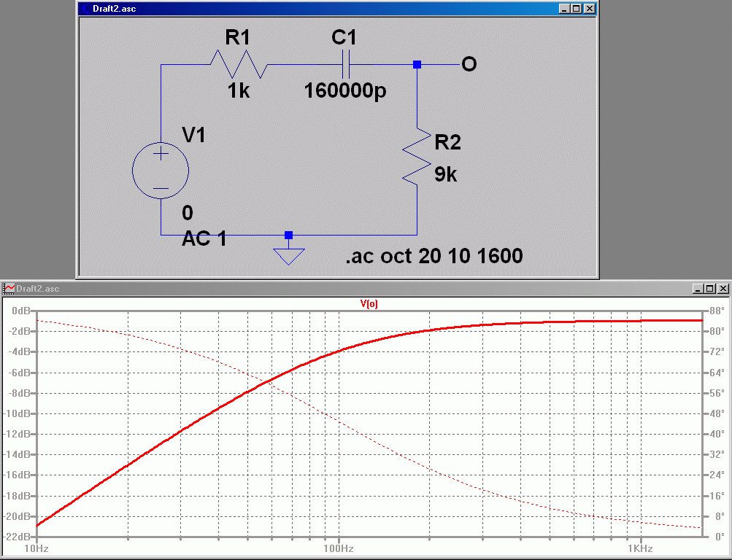
Task: Maximize the schematic window
Action: pyautogui.click(x=576, y=9)
